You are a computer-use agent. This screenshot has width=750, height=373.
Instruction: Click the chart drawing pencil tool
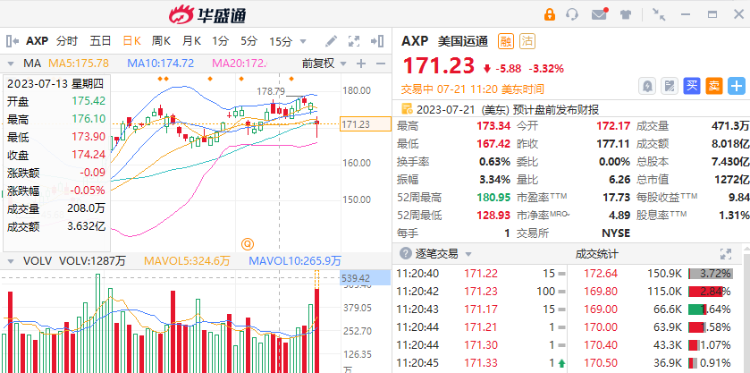[x=331, y=41]
